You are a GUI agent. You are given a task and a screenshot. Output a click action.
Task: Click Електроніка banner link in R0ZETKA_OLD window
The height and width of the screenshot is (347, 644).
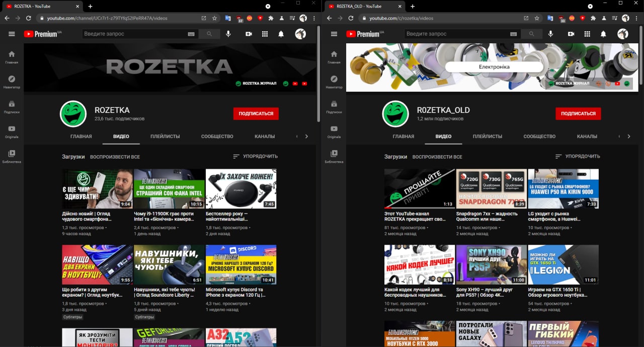494,67
